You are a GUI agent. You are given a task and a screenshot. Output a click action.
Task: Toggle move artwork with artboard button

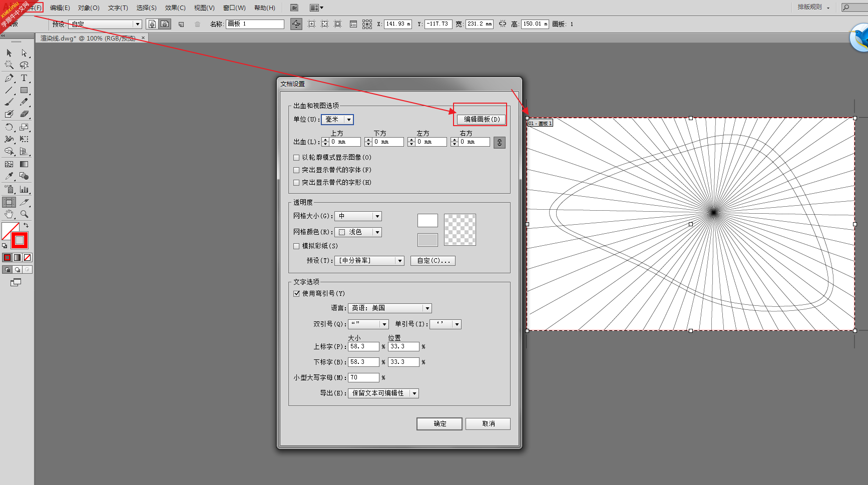296,24
